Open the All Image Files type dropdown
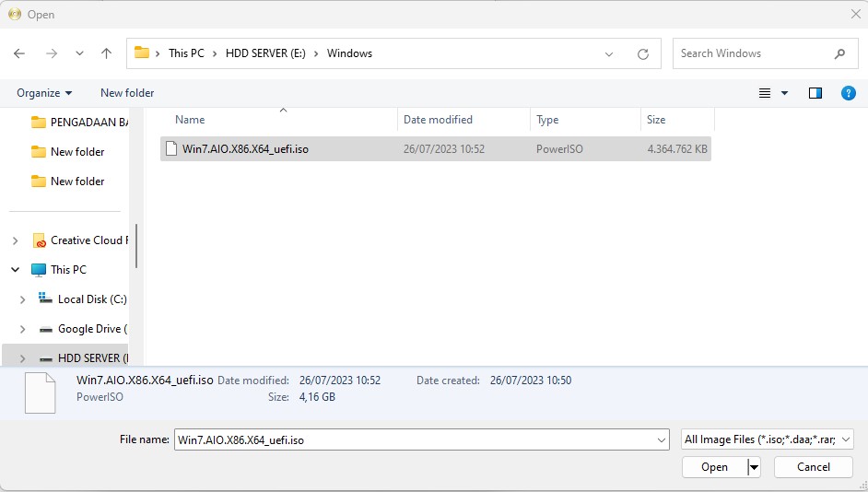 coord(768,439)
